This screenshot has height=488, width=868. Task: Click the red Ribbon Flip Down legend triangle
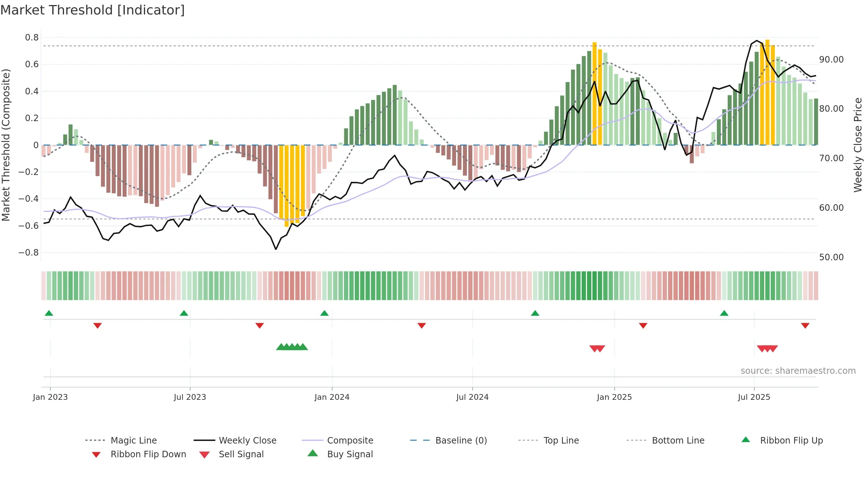(x=96, y=455)
